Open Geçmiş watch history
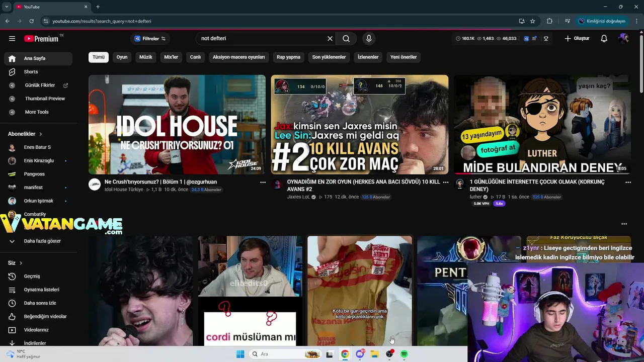 (38, 276)
